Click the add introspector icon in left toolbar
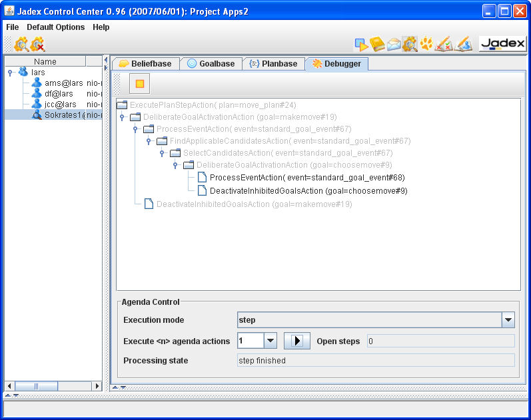This screenshot has width=531, height=420. pos(21,45)
